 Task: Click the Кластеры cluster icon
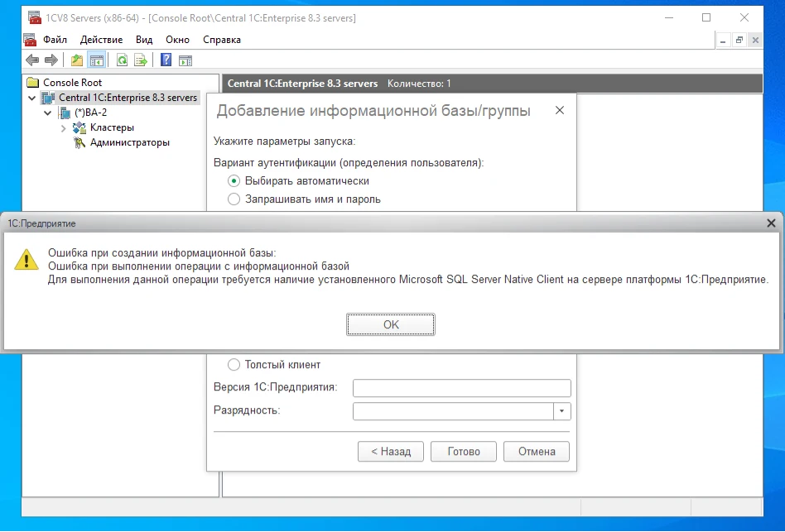coord(79,127)
